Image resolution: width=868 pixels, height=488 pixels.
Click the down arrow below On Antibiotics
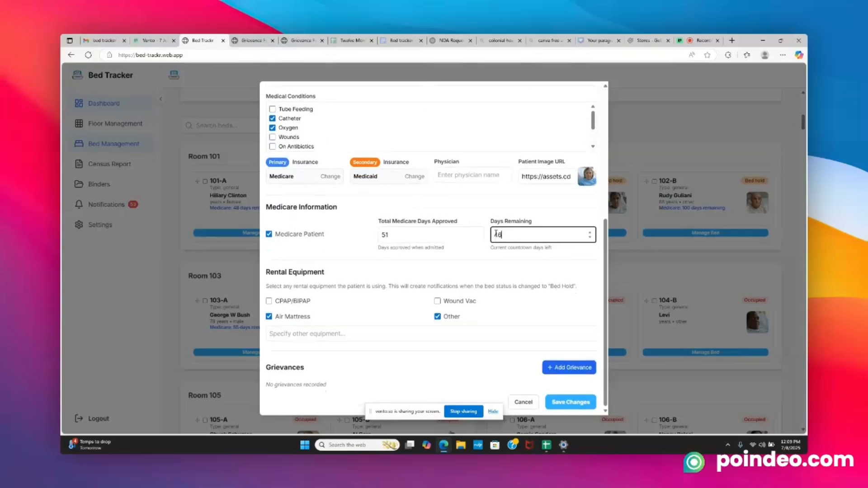[x=593, y=146]
